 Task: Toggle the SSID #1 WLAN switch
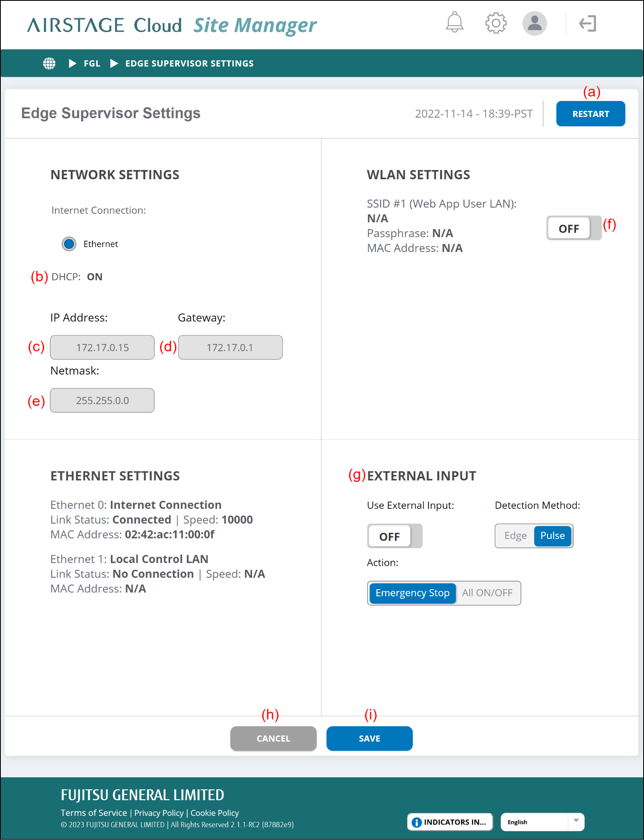pyautogui.click(x=574, y=228)
